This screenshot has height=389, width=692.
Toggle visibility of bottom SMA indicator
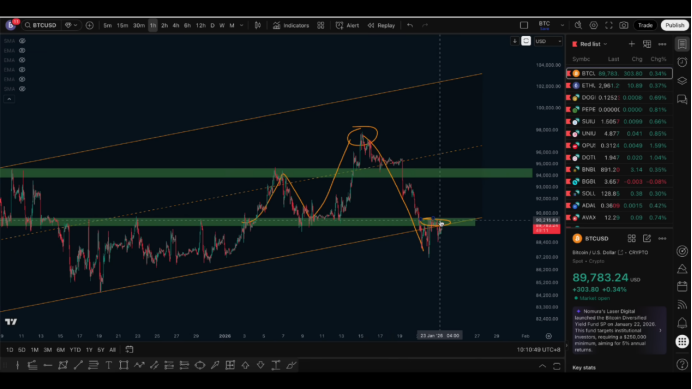[x=22, y=89]
